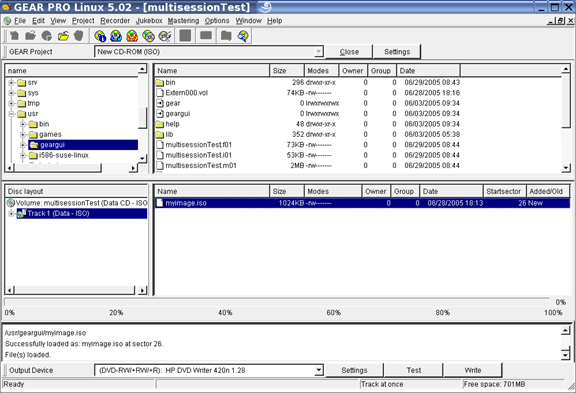
Task: Open the Jukebox menu
Action: (149, 21)
